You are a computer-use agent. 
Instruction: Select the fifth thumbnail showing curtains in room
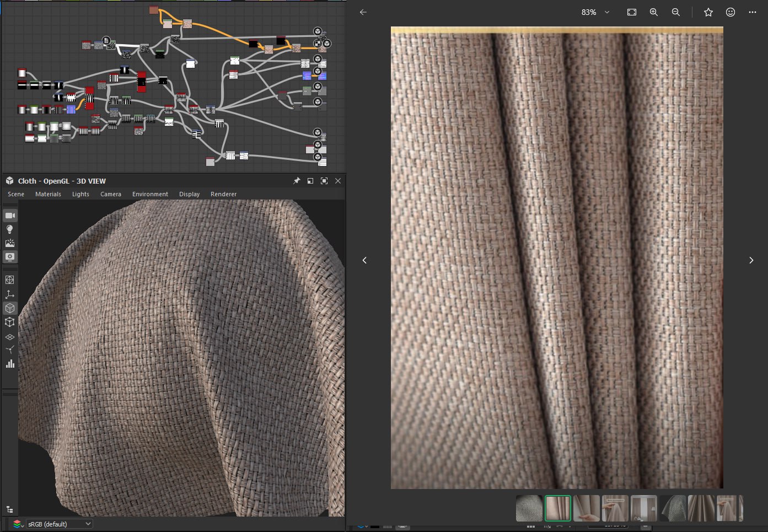tap(644, 508)
